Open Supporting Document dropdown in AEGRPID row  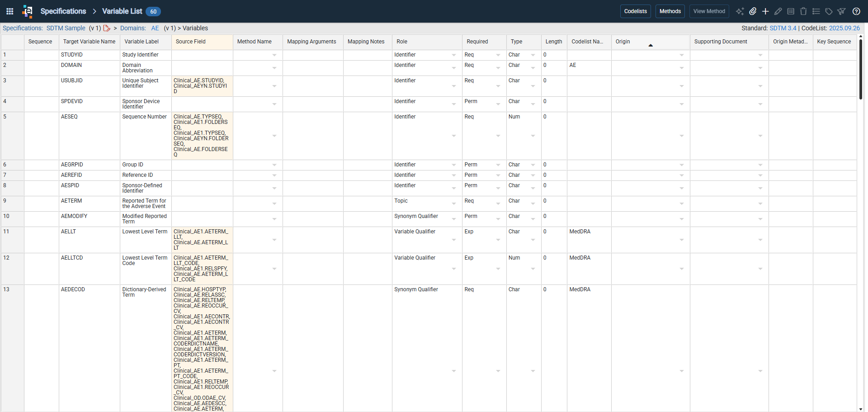click(760, 165)
